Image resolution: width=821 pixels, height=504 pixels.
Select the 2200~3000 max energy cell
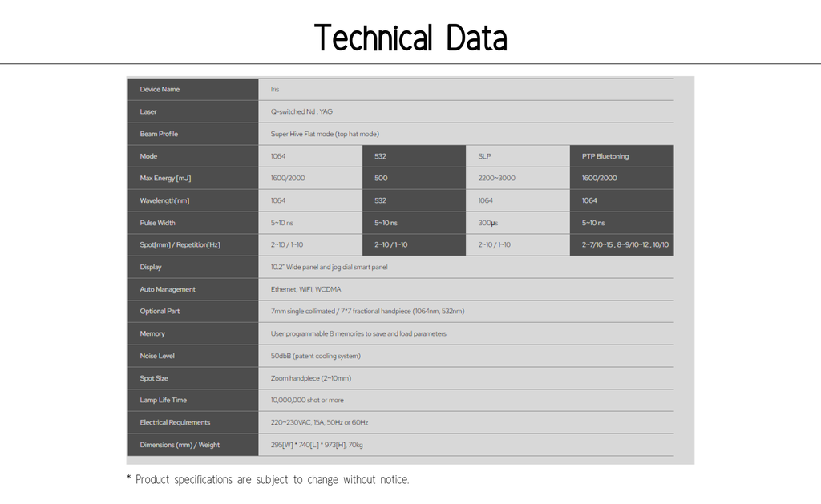(x=497, y=178)
